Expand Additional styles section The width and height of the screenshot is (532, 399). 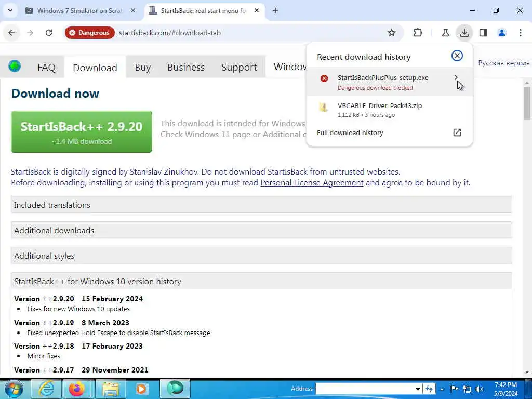coord(261,256)
